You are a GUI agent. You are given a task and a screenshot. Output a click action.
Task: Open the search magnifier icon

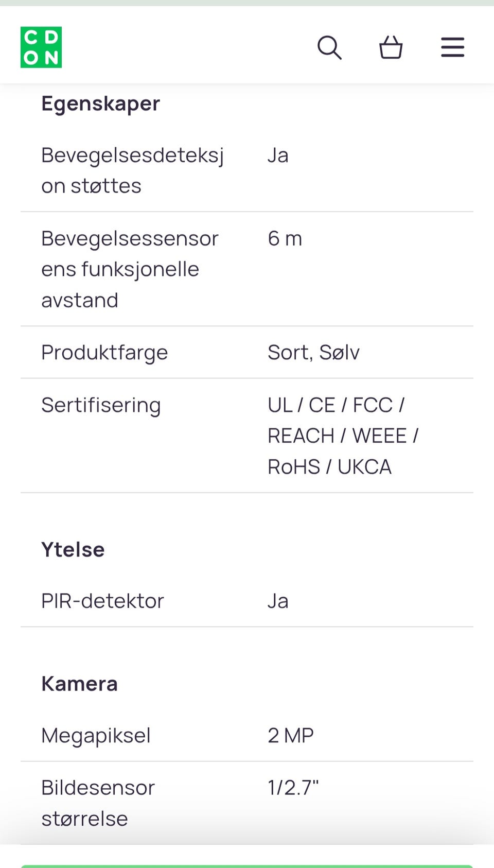coord(329,47)
